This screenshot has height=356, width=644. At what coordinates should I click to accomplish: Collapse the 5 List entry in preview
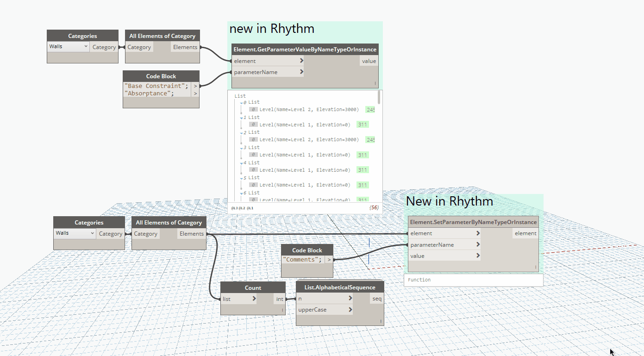click(242, 178)
